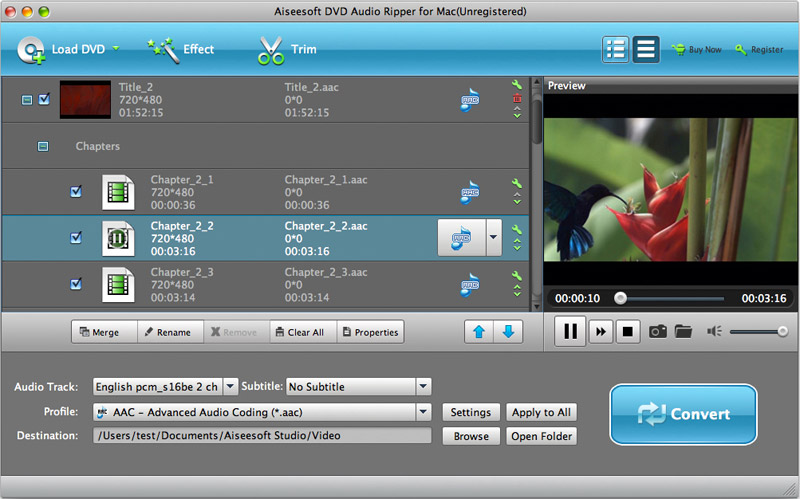Open the Profile format dropdown
This screenshot has height=499, width=800.
point(423,412)
